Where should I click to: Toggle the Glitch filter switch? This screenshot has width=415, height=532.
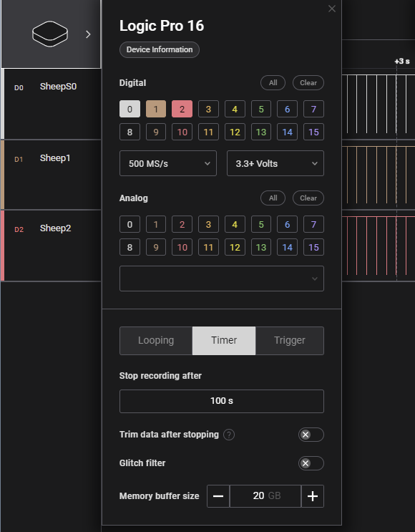click(x=311, y=463)
